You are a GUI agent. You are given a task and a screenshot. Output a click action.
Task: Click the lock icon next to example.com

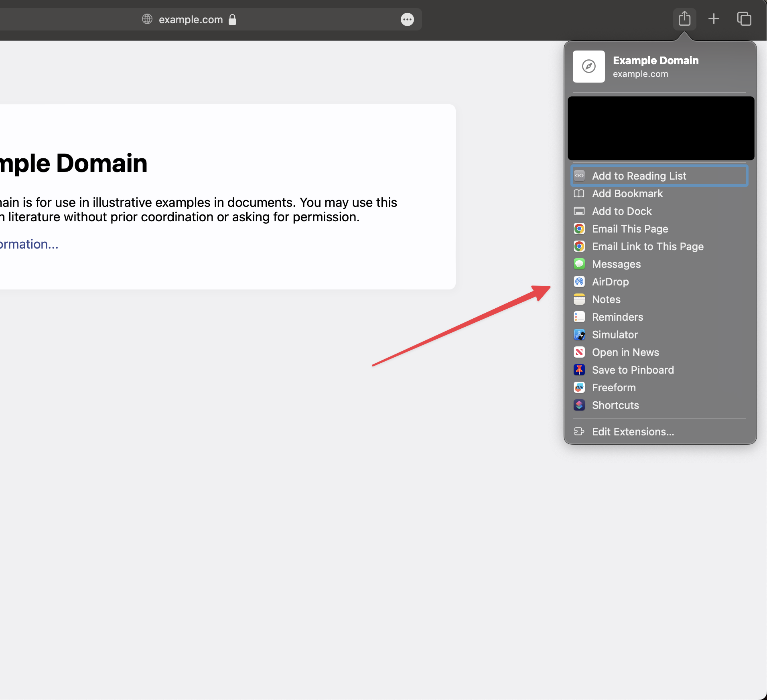coord(232,19)
